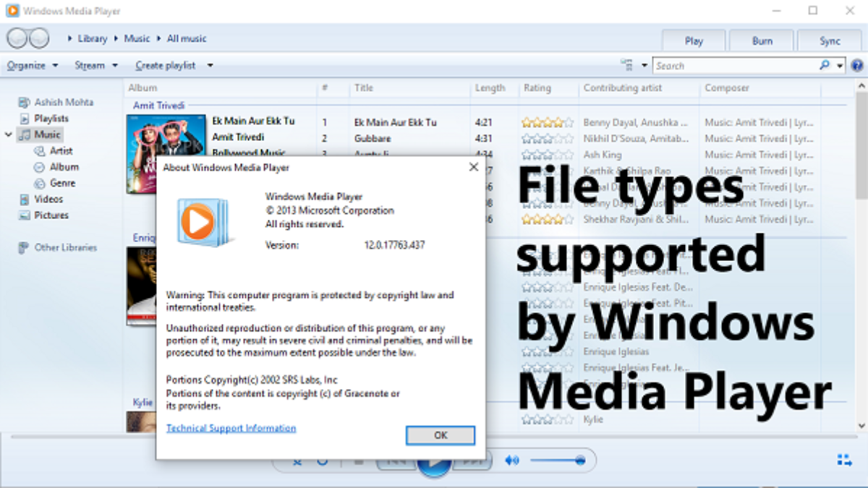The width and height of the screenshot is (868, 488).
Task: Open the search options dropdown arrow
Action: coord(840,65)
